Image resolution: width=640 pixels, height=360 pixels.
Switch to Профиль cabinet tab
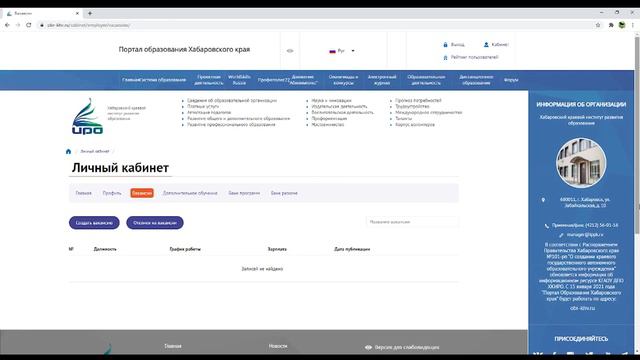pos(112,193)
